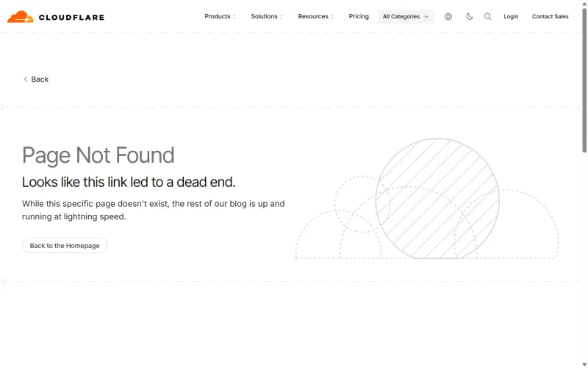Expand the Products menu

point(220,16)
